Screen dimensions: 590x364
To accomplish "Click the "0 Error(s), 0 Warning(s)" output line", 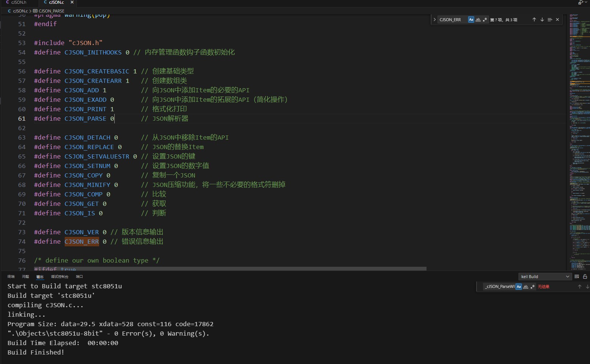I will click(108, 333).
